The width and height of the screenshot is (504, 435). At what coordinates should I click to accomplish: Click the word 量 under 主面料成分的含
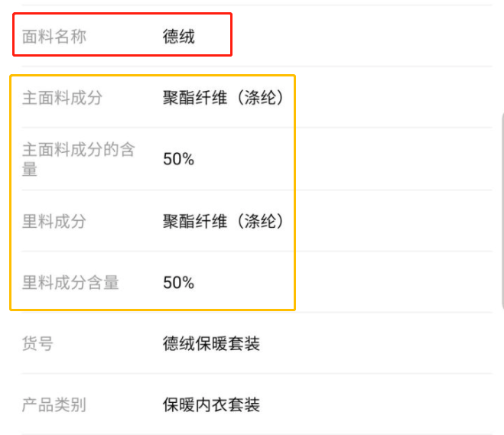click(x=30, y=169)
